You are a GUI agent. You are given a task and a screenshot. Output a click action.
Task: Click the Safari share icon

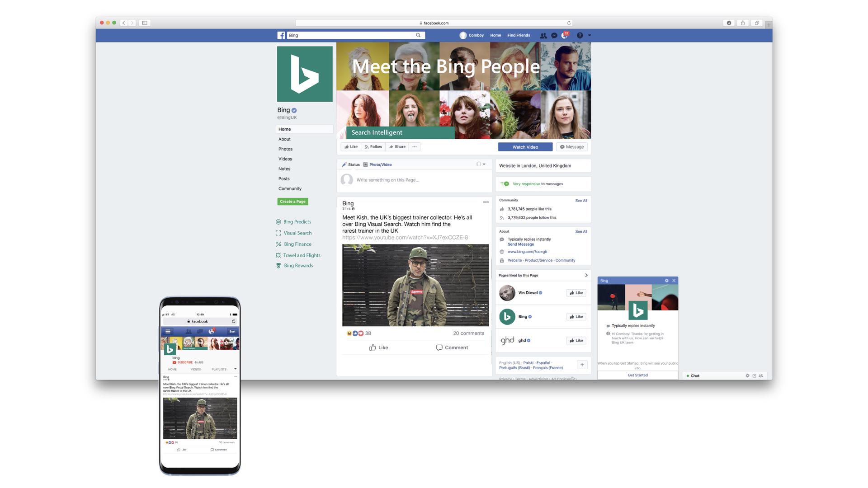point(743,23)
